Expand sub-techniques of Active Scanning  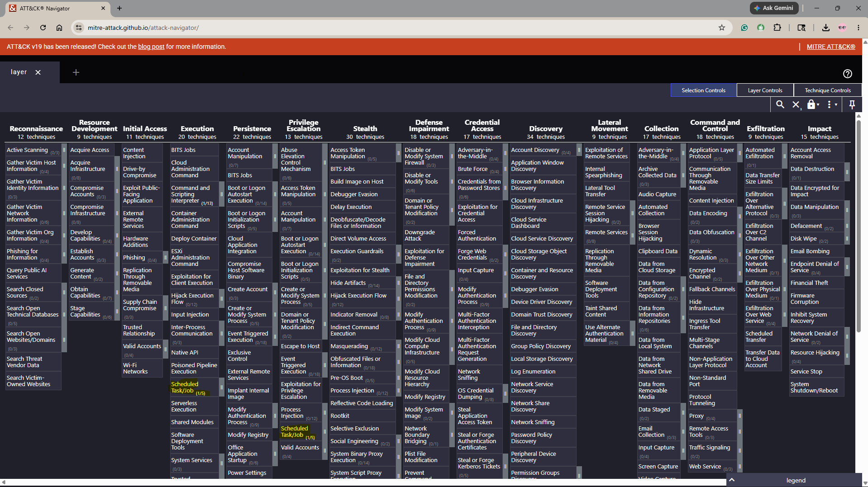(64, 150)
